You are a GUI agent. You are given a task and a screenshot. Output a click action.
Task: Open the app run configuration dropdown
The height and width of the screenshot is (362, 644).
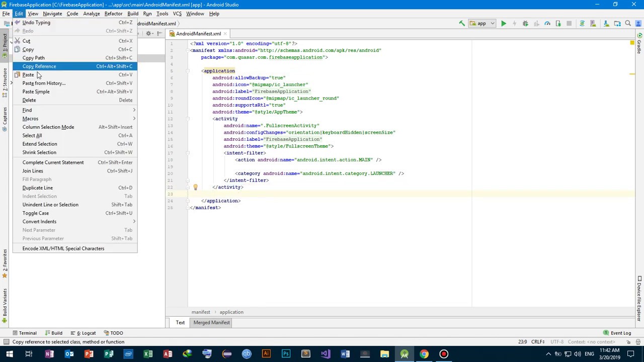coord(483,24)
